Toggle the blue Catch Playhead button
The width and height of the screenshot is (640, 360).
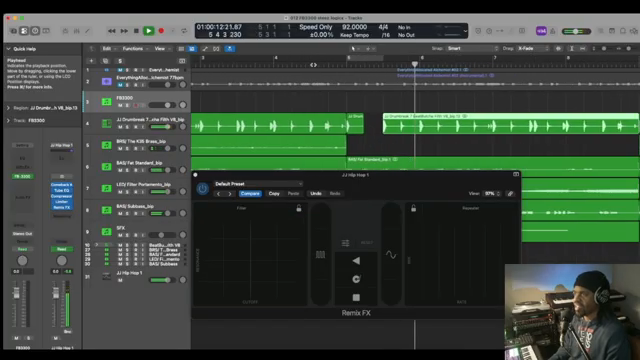click(230, 49)
